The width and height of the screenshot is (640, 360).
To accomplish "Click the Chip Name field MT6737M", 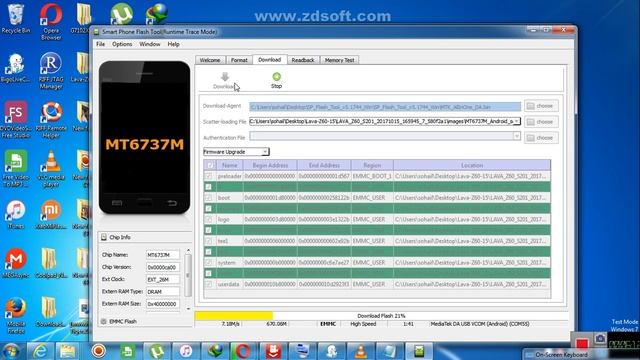I will (162, 255).
